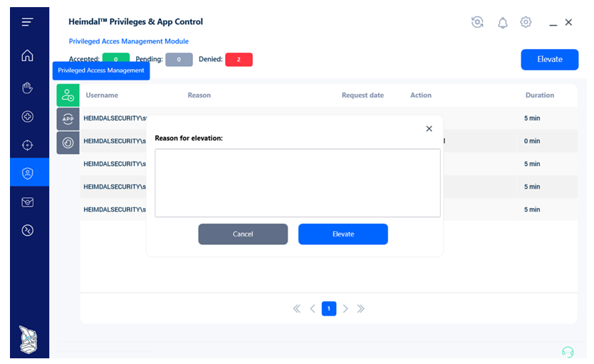Sort by the Username column header
Image resolution: width=594 pixels, height=364 pixels.
[x=102, y=95]
